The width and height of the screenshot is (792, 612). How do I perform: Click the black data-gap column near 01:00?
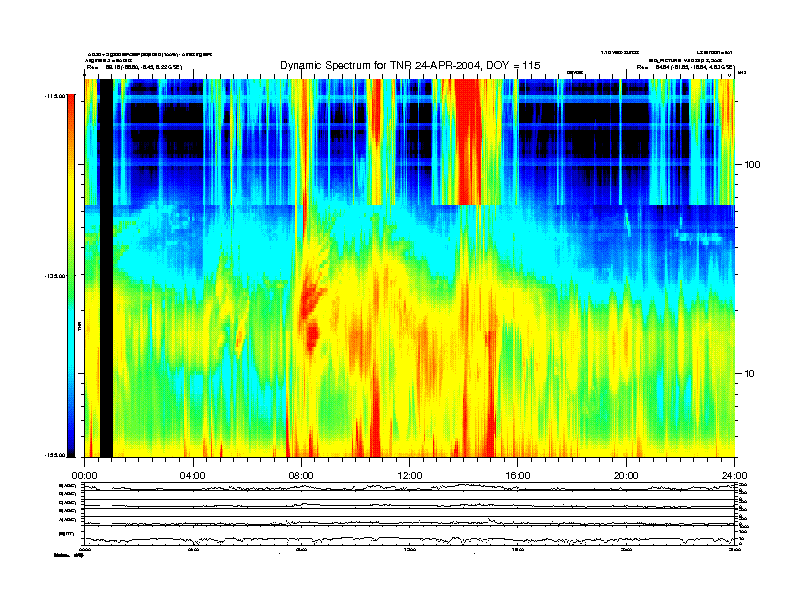(x=106, y=268)
